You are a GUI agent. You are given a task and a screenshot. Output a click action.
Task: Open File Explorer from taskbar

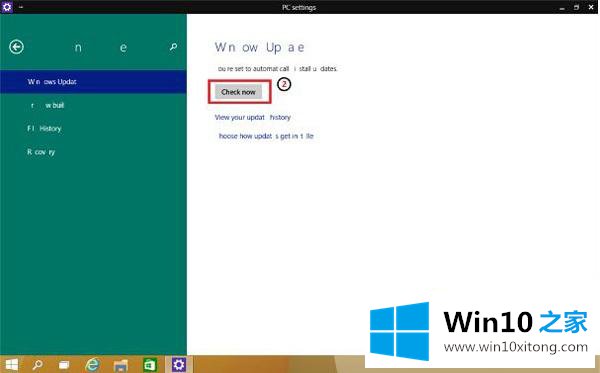[x=121, y=365]
